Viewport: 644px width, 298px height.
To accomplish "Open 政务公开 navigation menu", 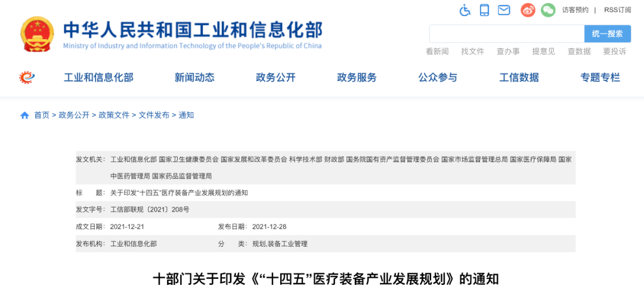I will coord(275,77).
